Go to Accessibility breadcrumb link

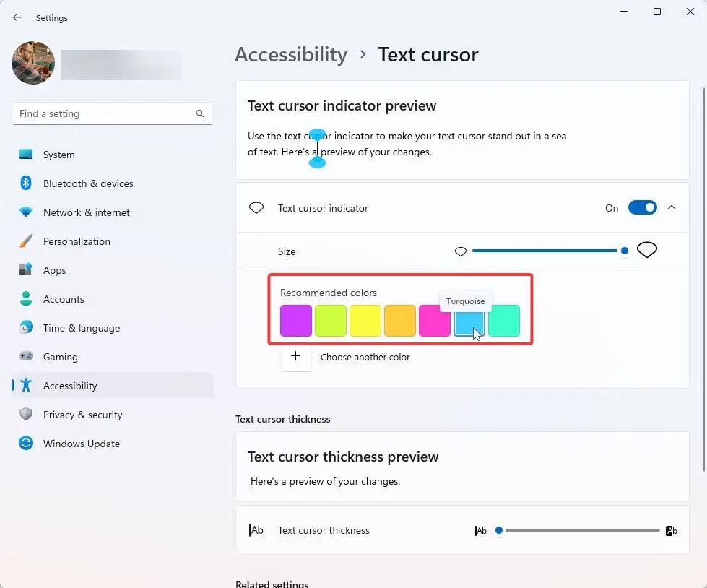pos(291,55)
